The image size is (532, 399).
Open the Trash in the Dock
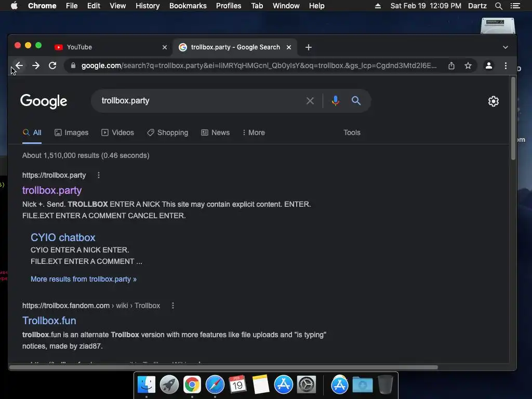tap(385, 384)
